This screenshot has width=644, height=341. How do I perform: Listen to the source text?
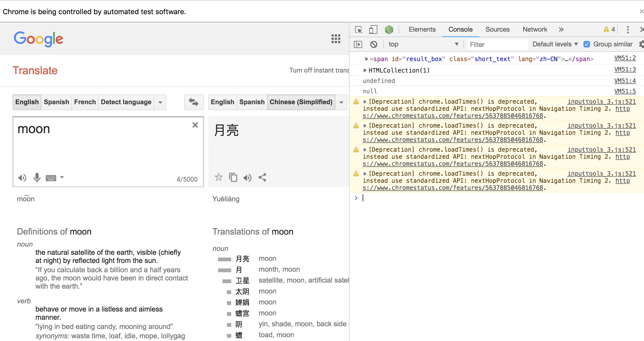click(22, 178)
